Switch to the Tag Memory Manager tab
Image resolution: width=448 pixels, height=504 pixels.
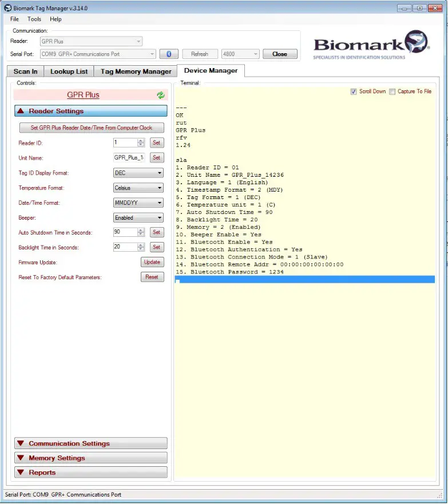[x=136, y=72]
